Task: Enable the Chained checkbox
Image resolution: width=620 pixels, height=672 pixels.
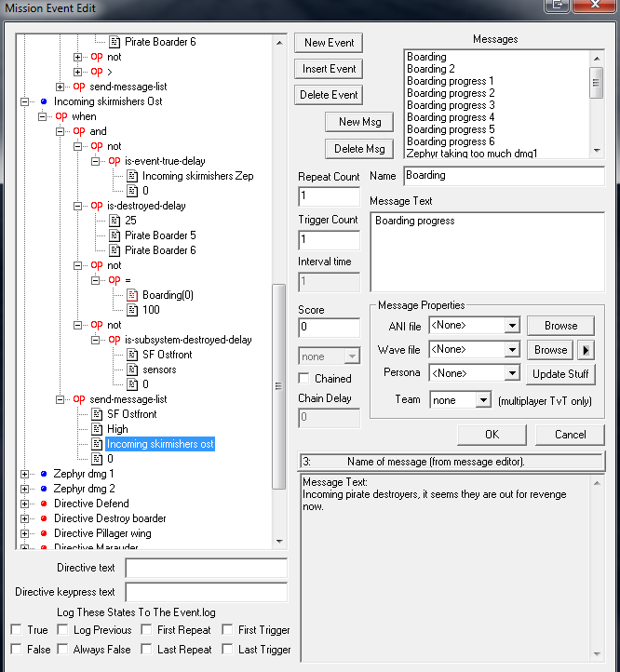Action: (304, 379)
